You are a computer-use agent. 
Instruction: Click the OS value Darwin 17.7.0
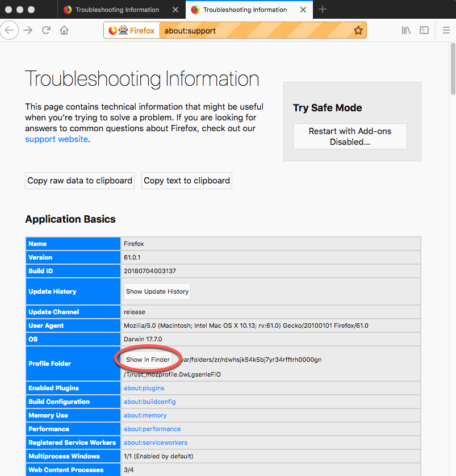click(143, 339)
